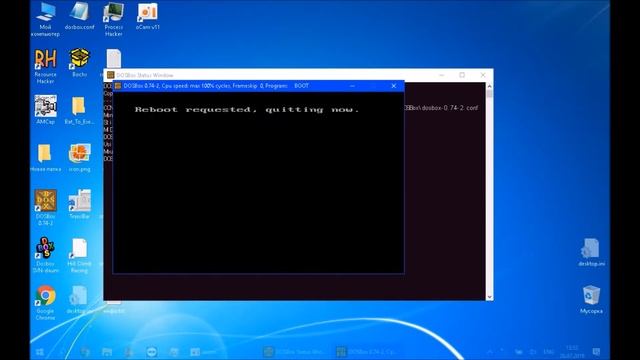Image resolution: width=640 pixels, height=360 pixels.
Task: Open the Resource Hacker shortcut
Action: point(45,67)
